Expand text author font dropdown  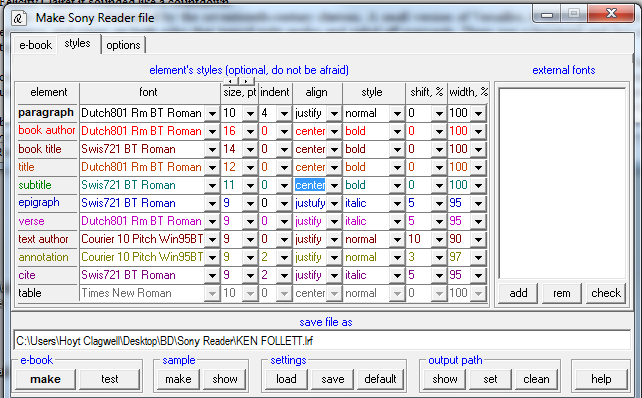tap(212, 240)
